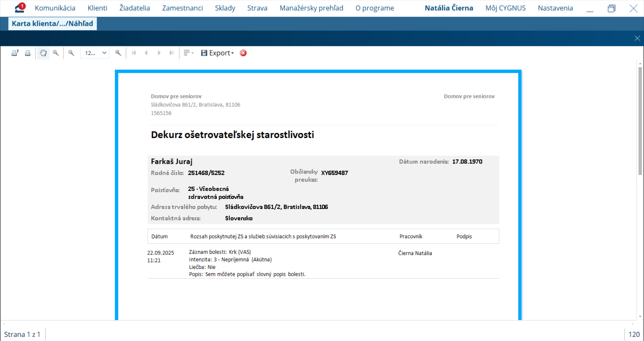This screenshot has width=644, height=341.
Task: Click the ID card number XY659487
Action: pos(335,173)
